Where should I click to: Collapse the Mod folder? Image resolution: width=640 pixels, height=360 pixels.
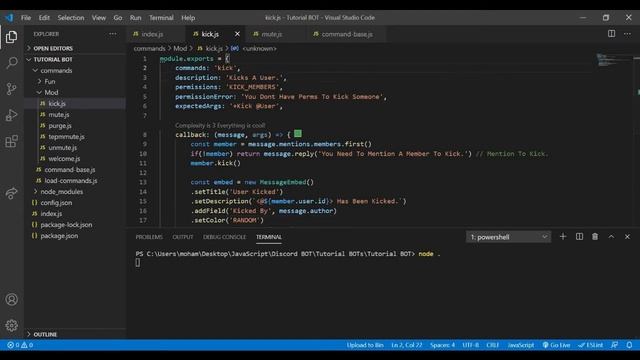tap(51, 92)
